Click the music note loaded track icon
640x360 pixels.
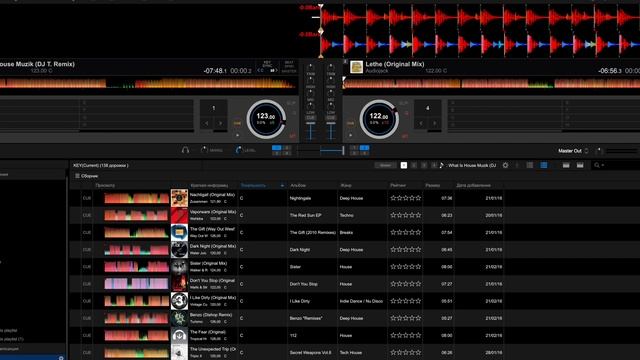click(x=441, y=165)
